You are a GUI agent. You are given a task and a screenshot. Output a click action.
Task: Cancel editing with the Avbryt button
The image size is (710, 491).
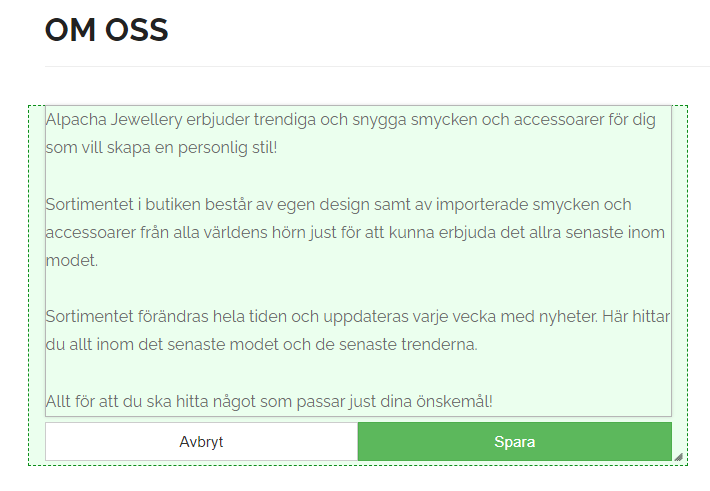201,442
